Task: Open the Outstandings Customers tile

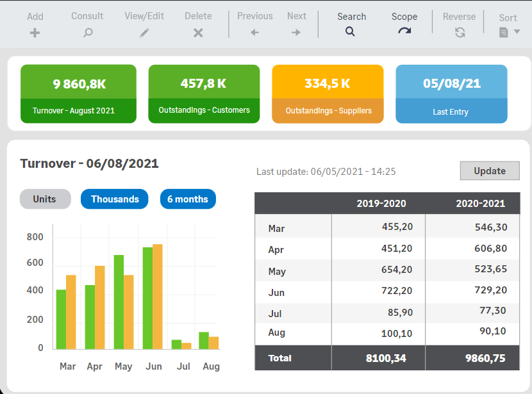Action: tap(204, 94)
